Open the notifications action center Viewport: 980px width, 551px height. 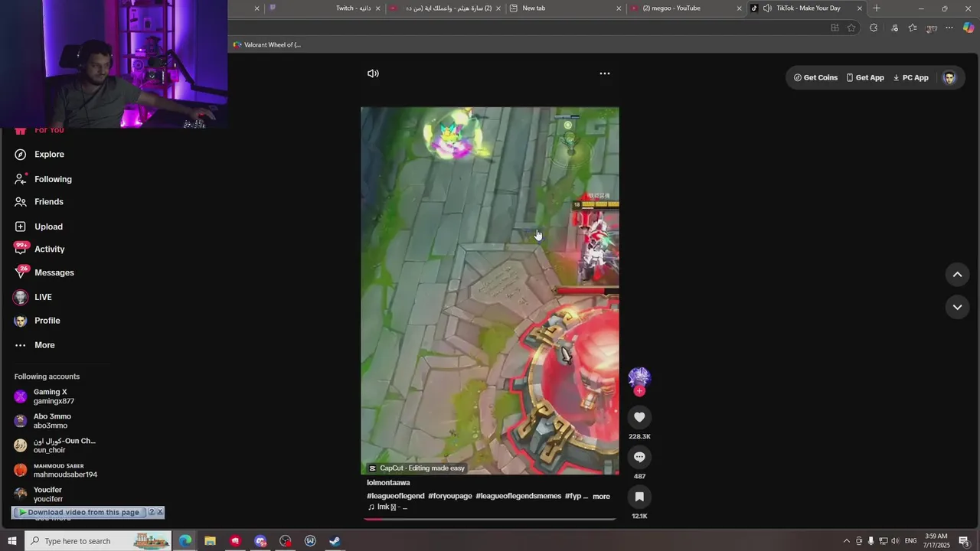[x=964, y=541]
